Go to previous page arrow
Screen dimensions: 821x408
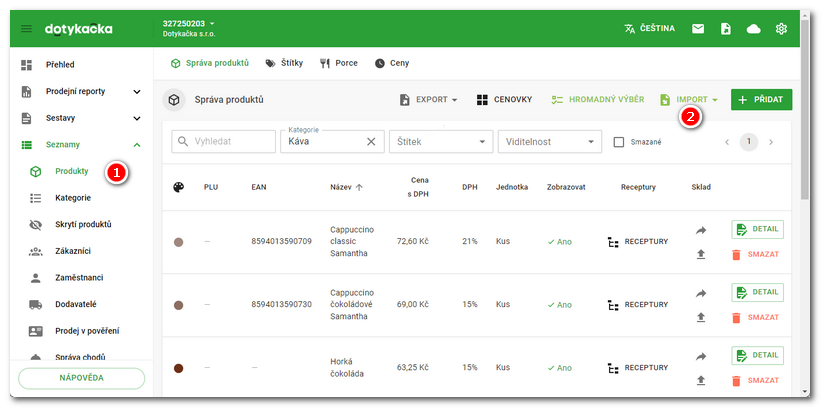point(727,142)
